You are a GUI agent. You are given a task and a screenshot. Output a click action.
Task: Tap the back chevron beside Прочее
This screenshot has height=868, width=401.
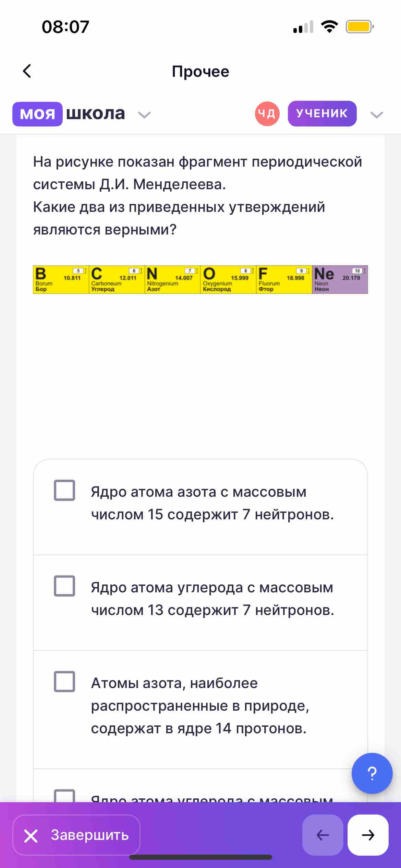[x=27, y=71]
